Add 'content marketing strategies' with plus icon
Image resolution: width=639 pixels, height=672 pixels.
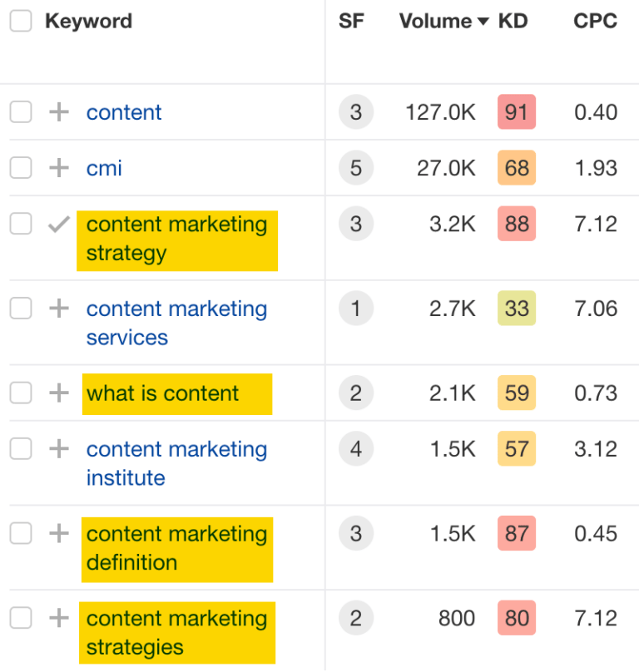58,618
